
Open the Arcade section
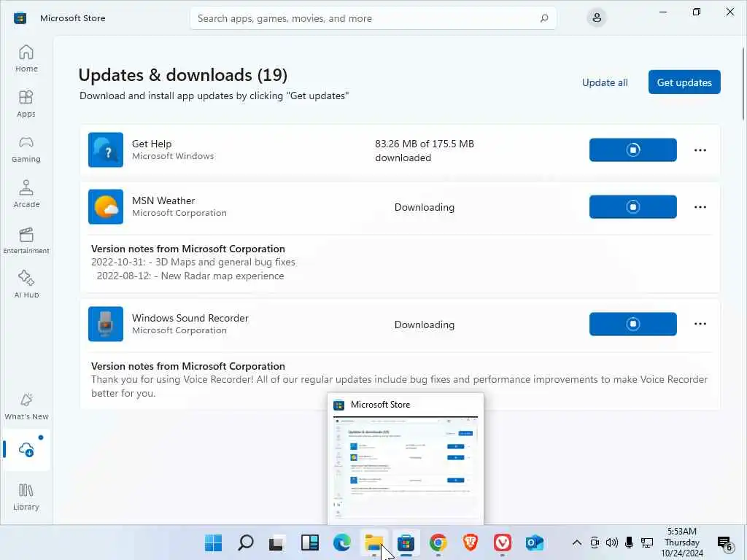coord(26,194)
